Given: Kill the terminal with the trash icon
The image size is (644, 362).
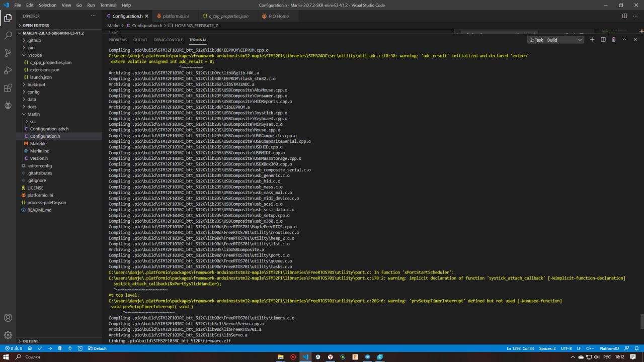Looking at the screenshot, I should 614,40.
